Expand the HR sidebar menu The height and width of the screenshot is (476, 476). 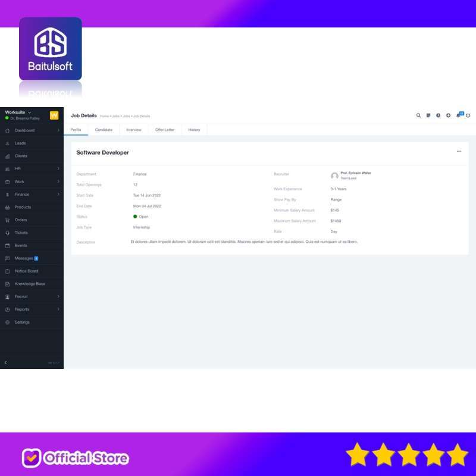[x=18, y=168]
